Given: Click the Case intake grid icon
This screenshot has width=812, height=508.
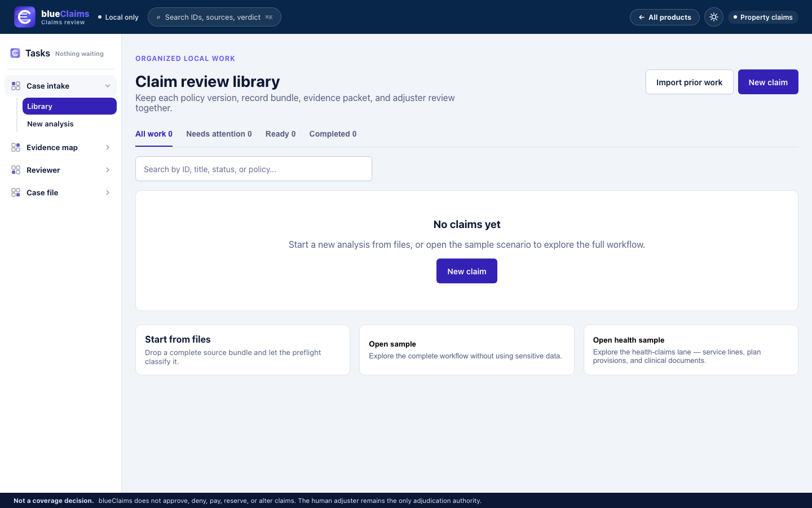Looking at the screenshot, I should [x=16, y=86].
